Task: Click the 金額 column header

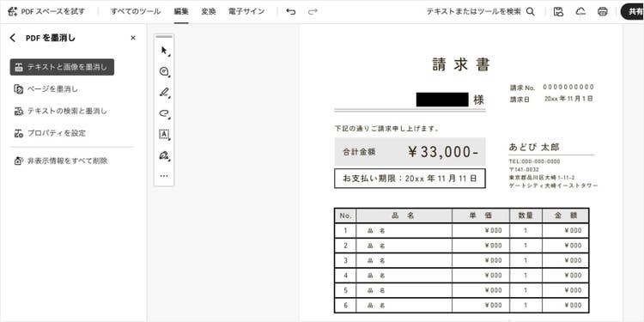Action: 565,216
